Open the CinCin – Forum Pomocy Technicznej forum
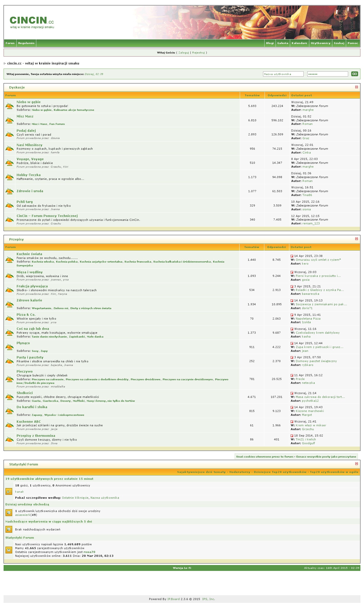 pyautogui.click(x=47, y=216)
